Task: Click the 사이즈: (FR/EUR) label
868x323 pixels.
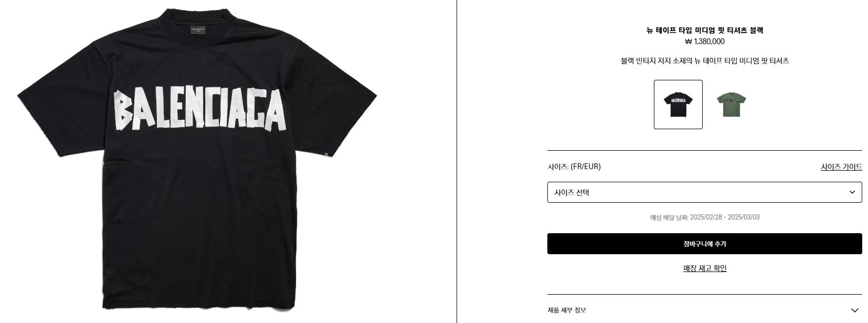Action: pos(574,166)
